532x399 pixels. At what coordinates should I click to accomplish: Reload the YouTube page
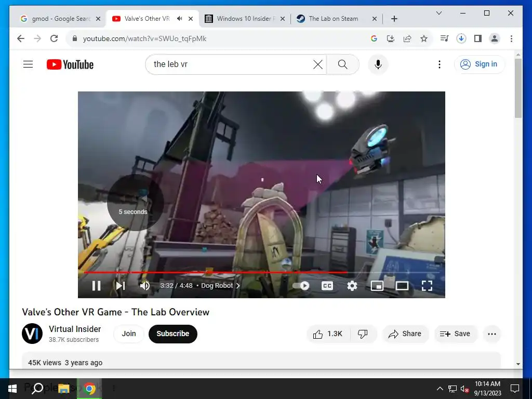click(54, 38)
